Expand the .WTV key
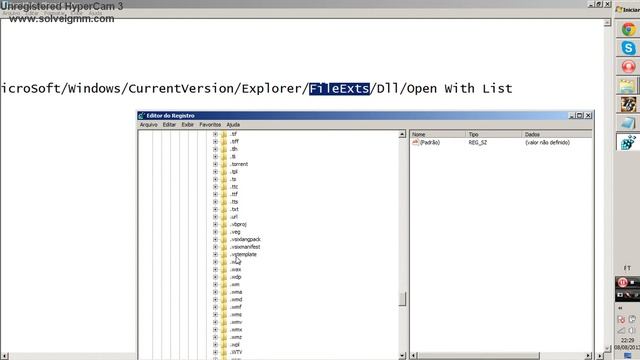Screen dimensions: 640x360 click(215, 352)
